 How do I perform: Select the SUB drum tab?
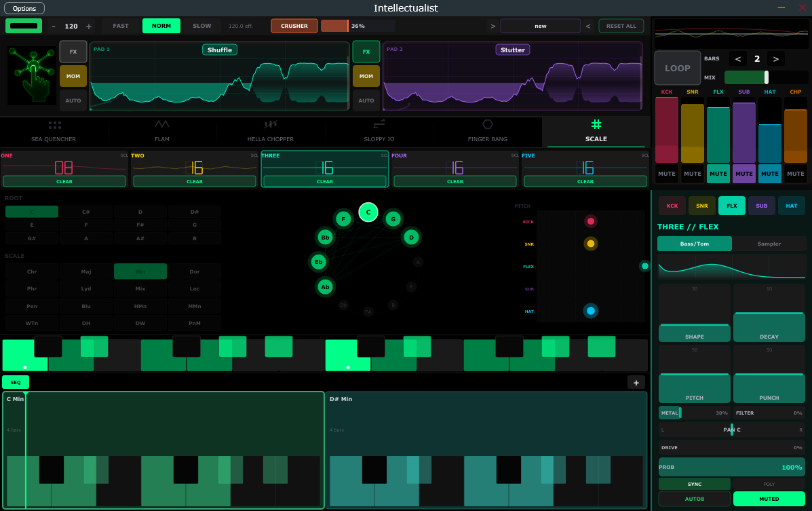(x=761, y=206)
